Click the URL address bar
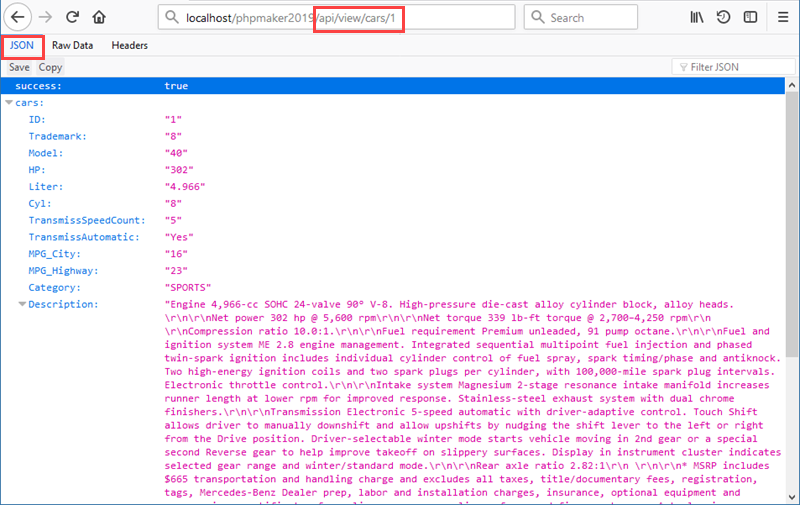800x505 pixels. pos(336,17)
